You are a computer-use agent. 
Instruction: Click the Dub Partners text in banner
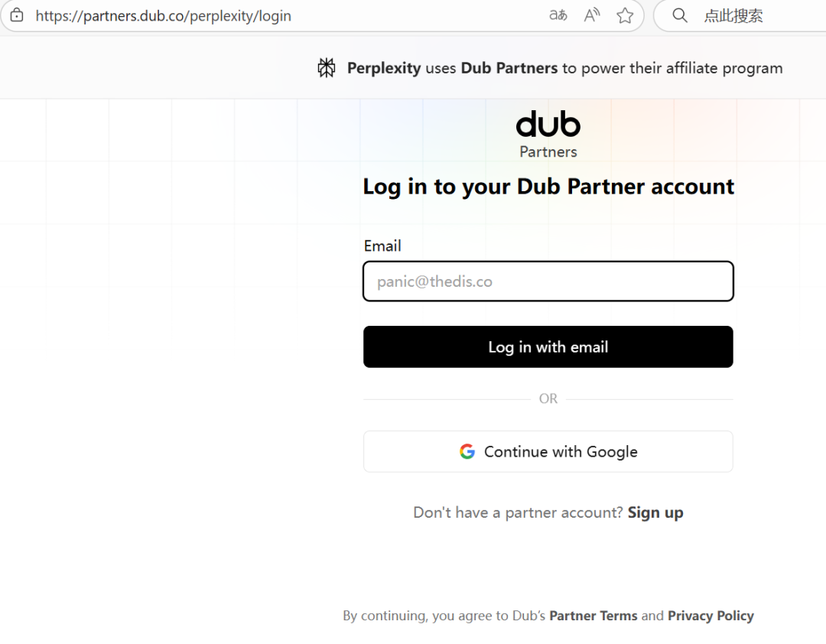pyautogui.click(x=509, y=68)
